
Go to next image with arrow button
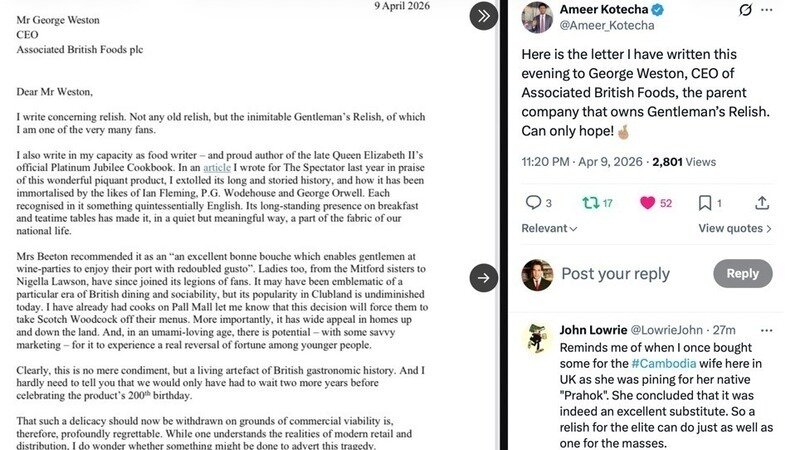coord(483,278)
